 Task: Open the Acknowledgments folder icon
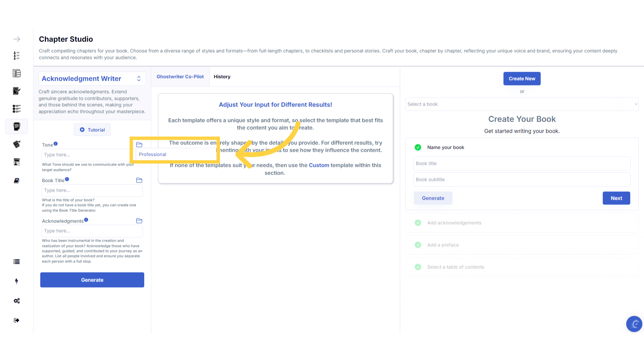139,221
